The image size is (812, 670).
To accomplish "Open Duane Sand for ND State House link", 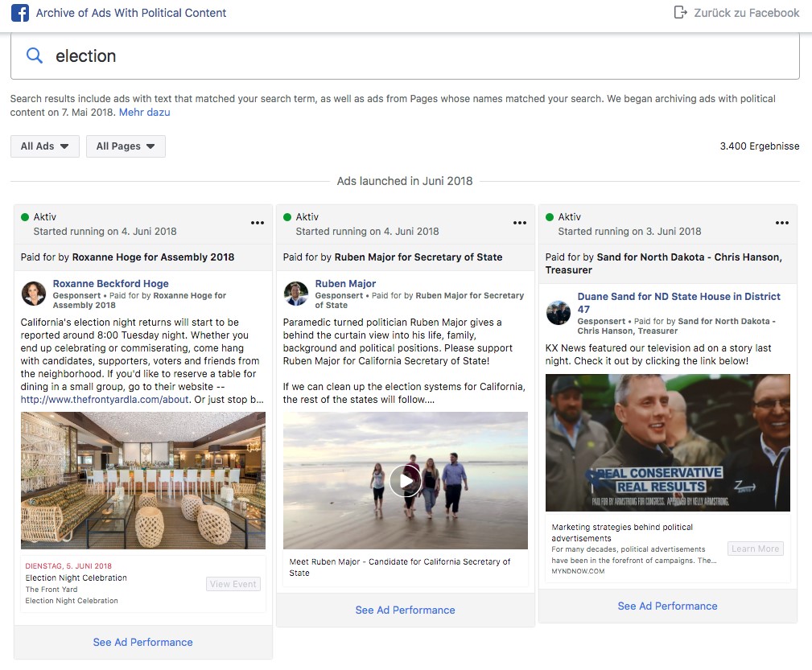I will [x=679, y=303].
